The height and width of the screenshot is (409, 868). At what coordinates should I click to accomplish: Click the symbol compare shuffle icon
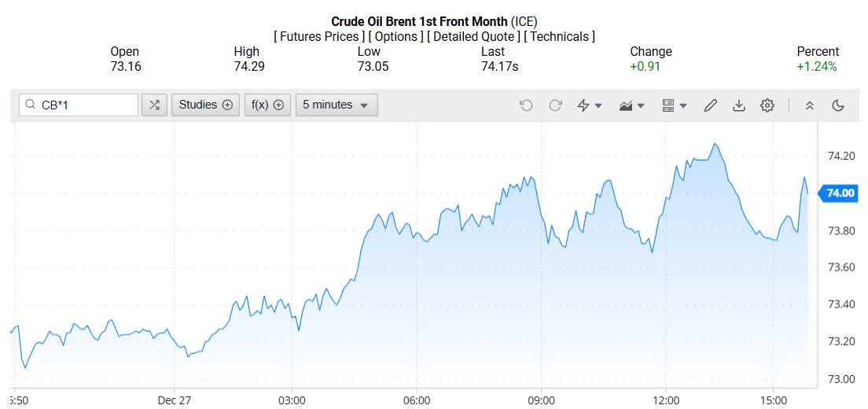(154, 105)
